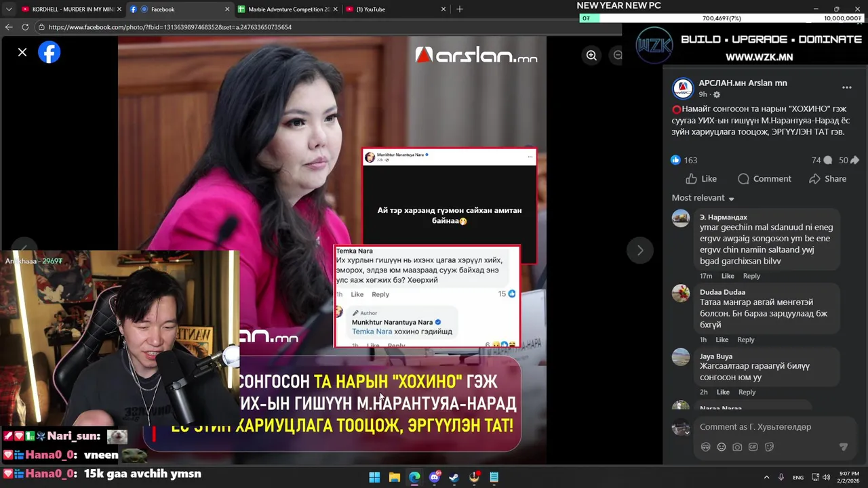Open the post audience globe icon
The height and width of the screenshot is (488, 868).
tap(717, 95)
